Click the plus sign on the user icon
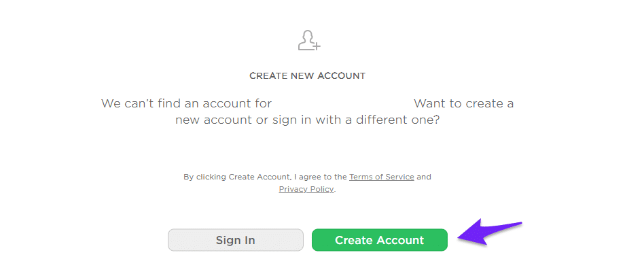 click(317, 46)
